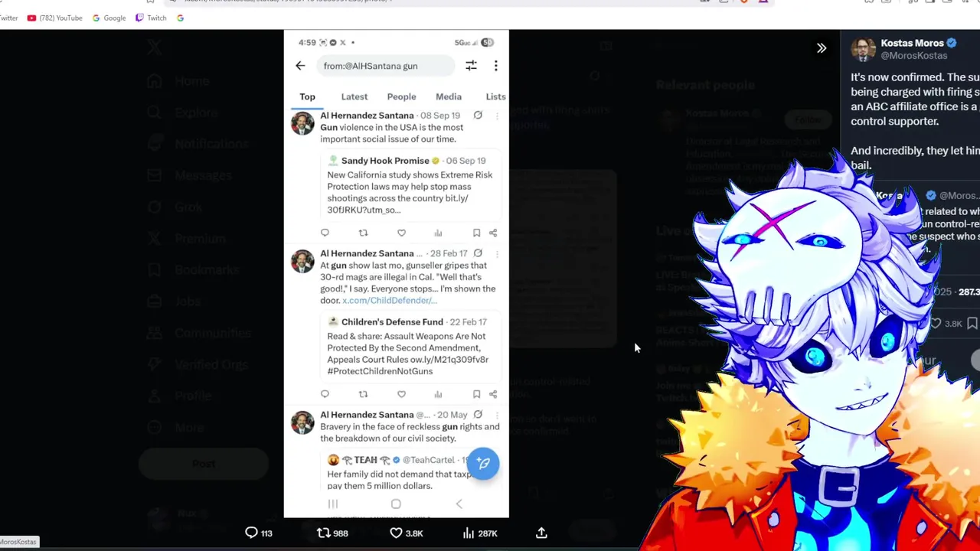Click the share upload icon below the photo
The width and height of the screenshot is (980, 551).
pyautogui.click(x=541, y=533)
